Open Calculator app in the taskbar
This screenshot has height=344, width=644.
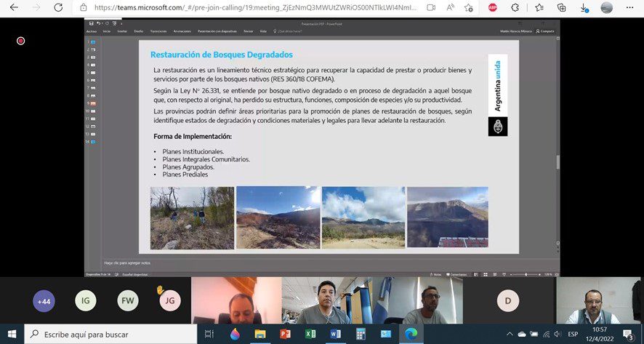[x=361, y=334]
